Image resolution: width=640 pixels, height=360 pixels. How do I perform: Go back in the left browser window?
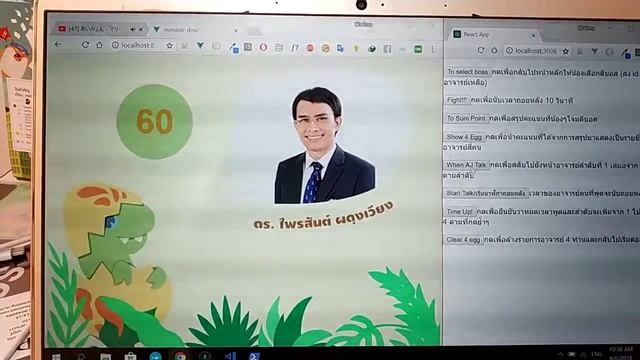58,44
